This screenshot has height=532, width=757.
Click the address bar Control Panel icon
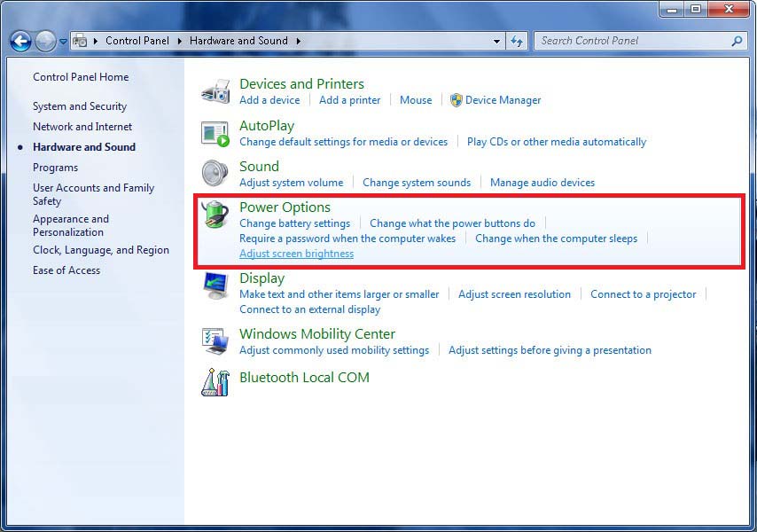[80, 41]
